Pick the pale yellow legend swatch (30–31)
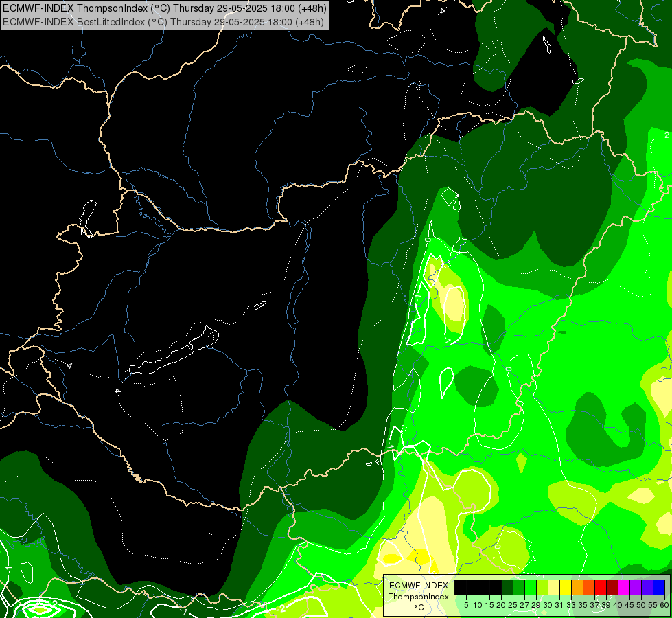This screenshot has height=618, width=672. (x=554, y=587)
